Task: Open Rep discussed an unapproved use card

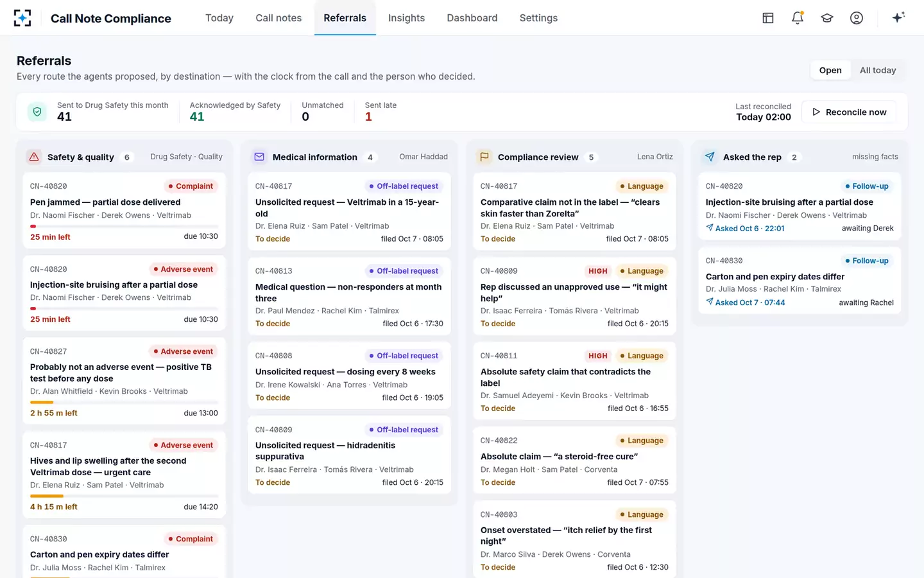Action: 574,297
